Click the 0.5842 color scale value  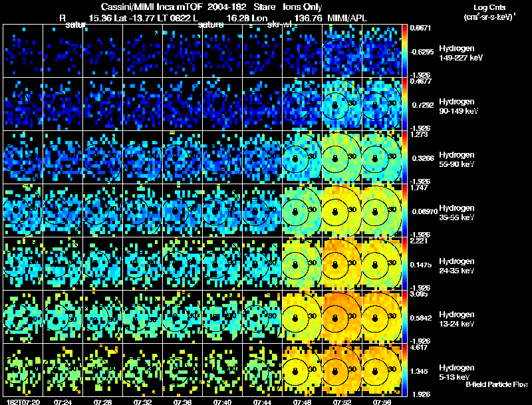tap(421, 318)
